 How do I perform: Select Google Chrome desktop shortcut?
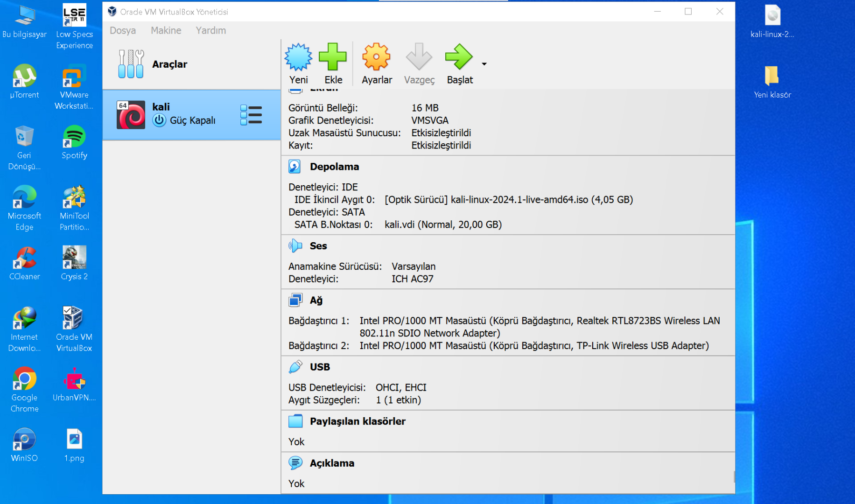tap(24, 391)
